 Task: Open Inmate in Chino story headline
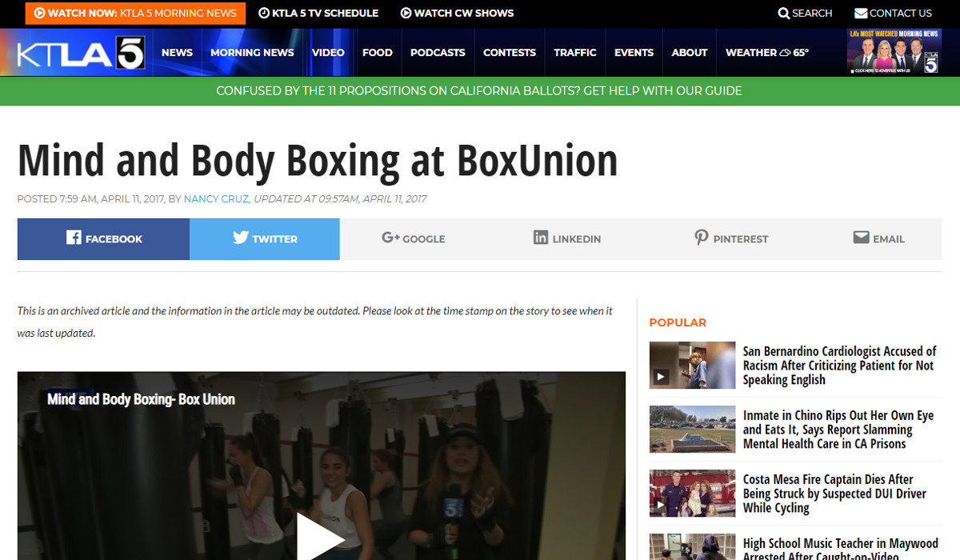click(838, 430)
